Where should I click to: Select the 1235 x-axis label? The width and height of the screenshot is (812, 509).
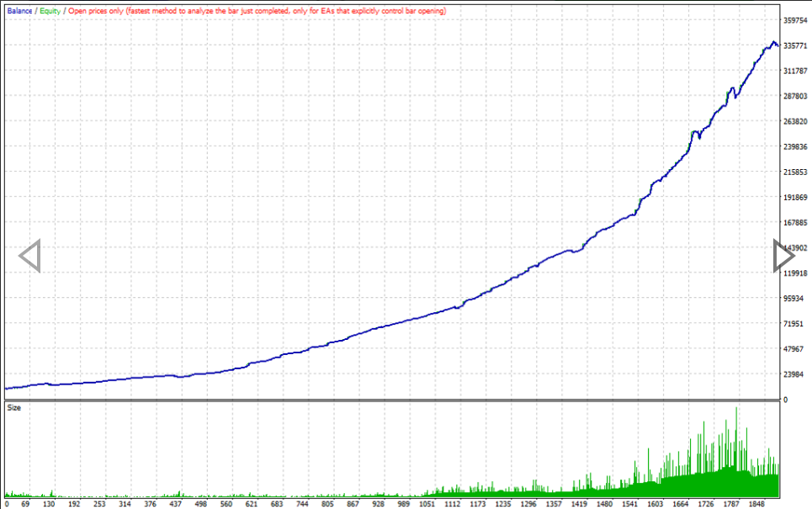point(503,504)
